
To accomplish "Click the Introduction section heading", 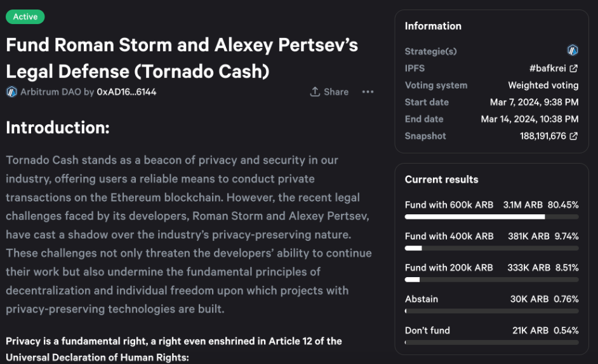I will coord(58,127).
